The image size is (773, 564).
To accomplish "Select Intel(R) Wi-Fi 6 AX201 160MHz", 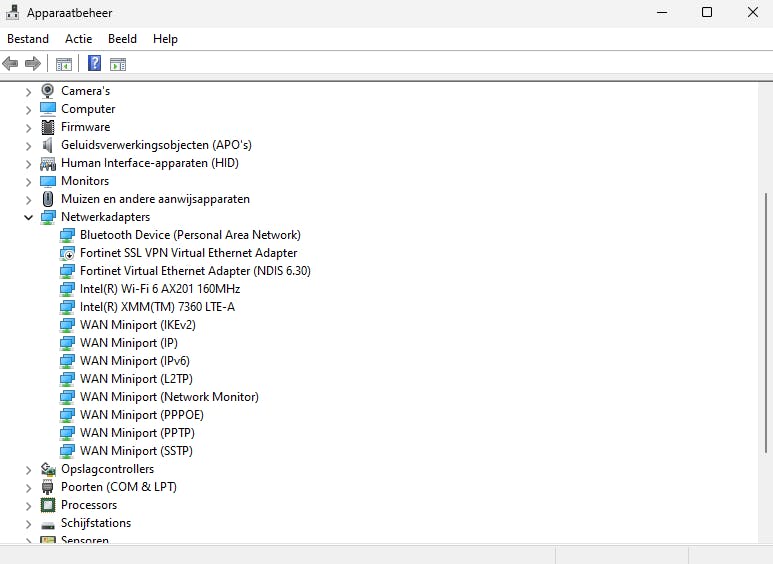I will click(160, 289).
